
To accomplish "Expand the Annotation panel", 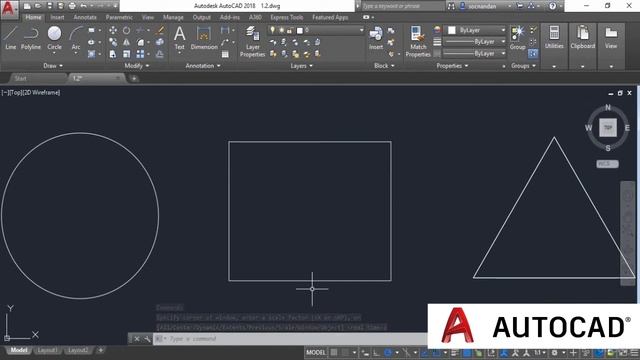I will pos(203,66).
